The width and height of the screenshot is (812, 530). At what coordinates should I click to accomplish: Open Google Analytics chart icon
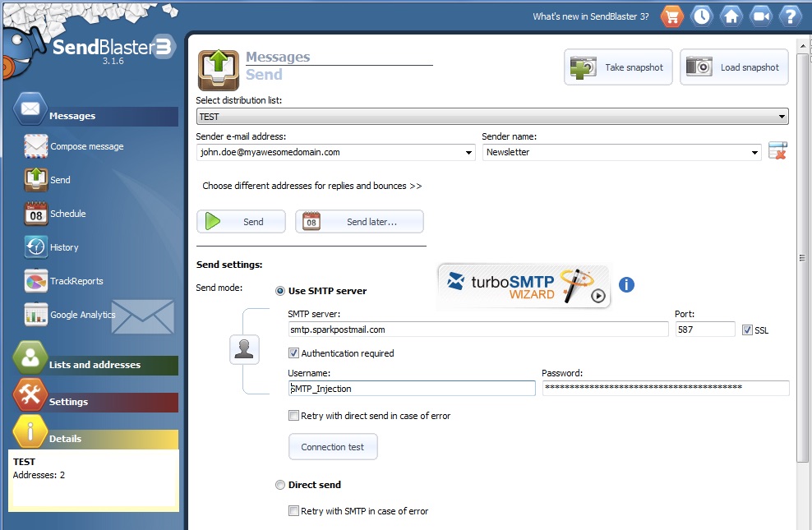35,314
